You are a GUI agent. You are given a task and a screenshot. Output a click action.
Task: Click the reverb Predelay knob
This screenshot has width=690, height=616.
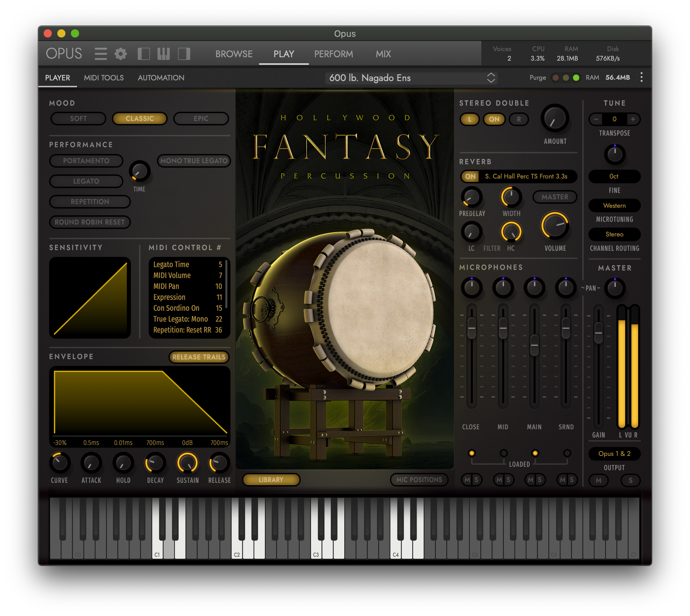tap(471, 197)
